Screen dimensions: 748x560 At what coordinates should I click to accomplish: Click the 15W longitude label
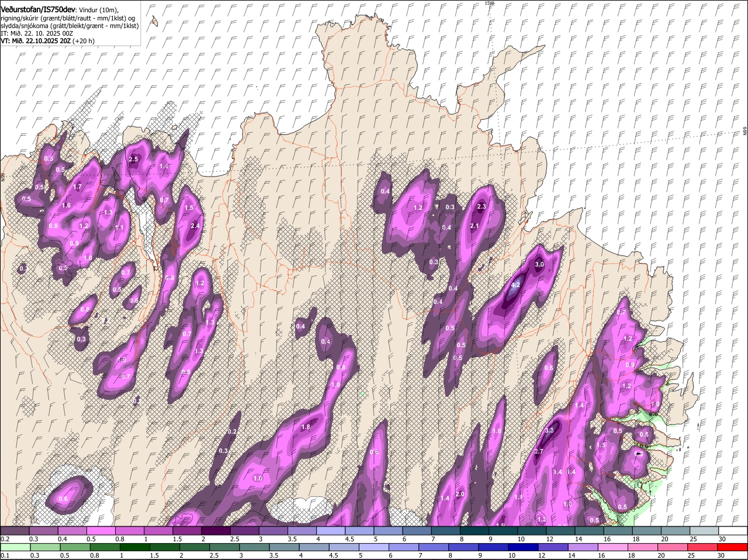tap(489, 3)
